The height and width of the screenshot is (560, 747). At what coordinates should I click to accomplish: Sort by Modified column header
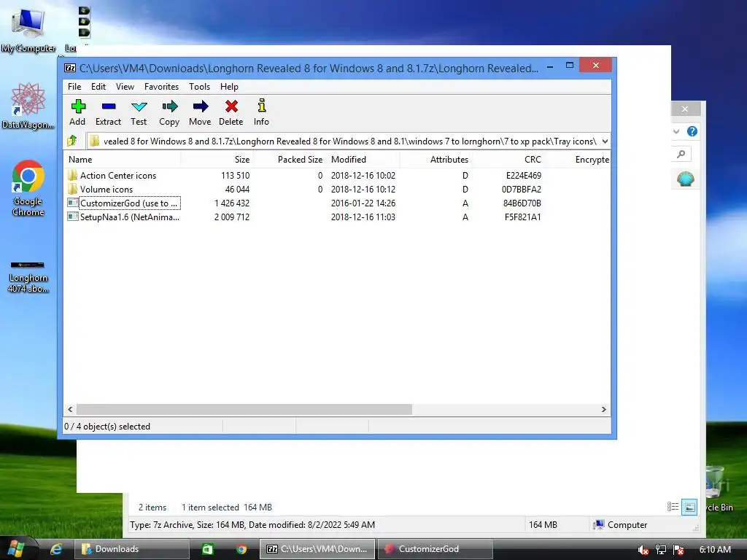pos(363,160)
